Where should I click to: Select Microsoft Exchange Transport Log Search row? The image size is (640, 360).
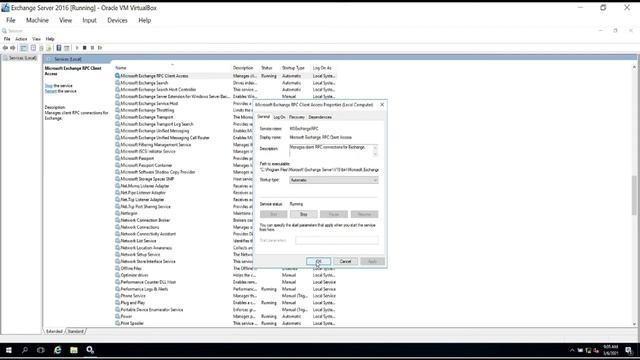184,124
